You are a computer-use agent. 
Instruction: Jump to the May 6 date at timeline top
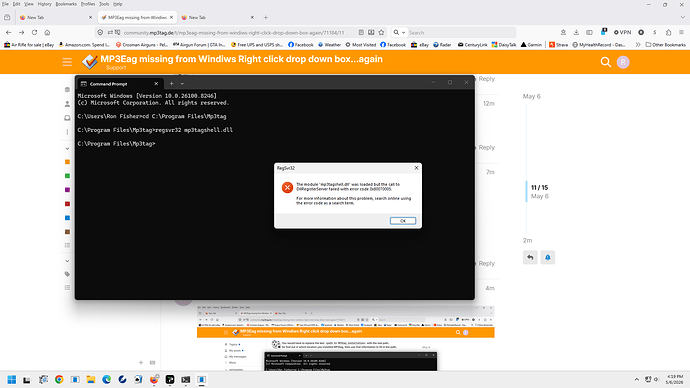coord(532,96)
